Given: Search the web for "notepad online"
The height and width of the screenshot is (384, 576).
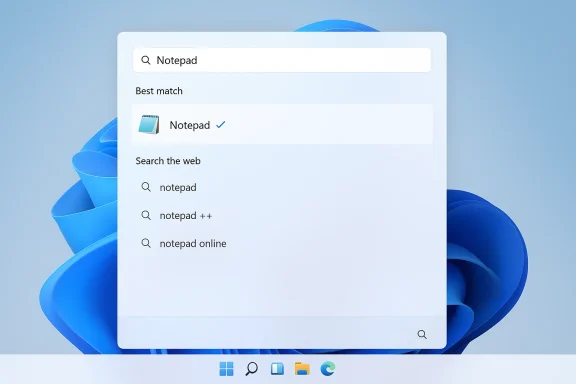Looking at the screenshot, I should coord(193,244).
